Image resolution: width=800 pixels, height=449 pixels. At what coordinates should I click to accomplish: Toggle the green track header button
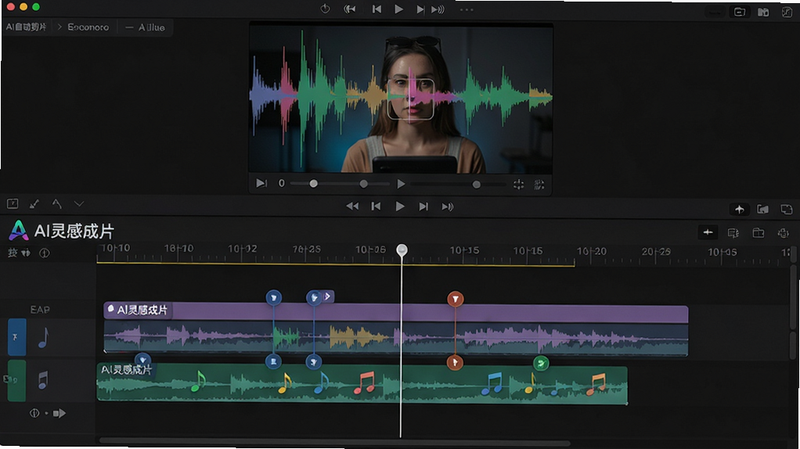(17, 381)
